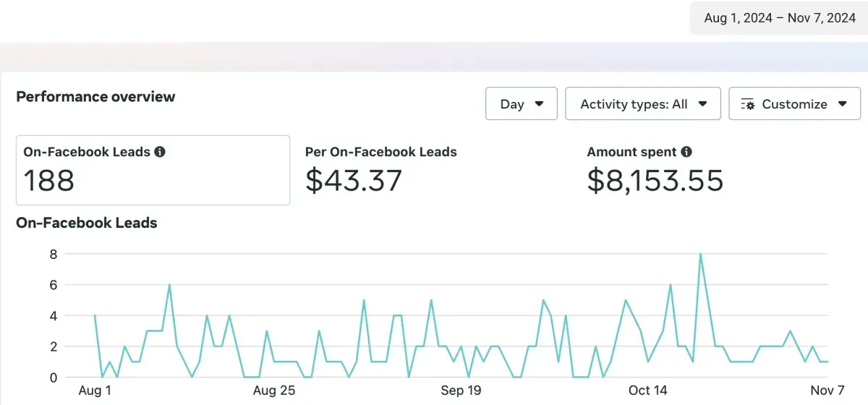Click the Customize dropdown arrow
The width and height of the screenshot is (868, 405).
point(842,104)
